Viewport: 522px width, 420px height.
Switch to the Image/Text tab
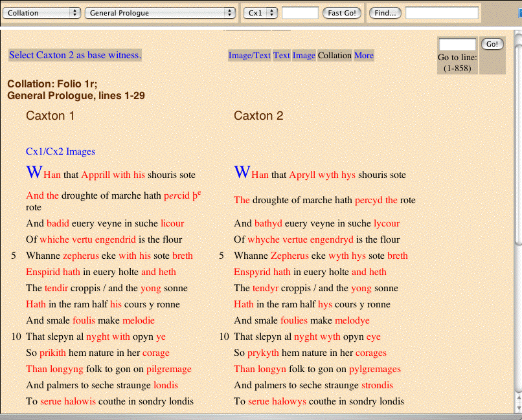[249, 55]
